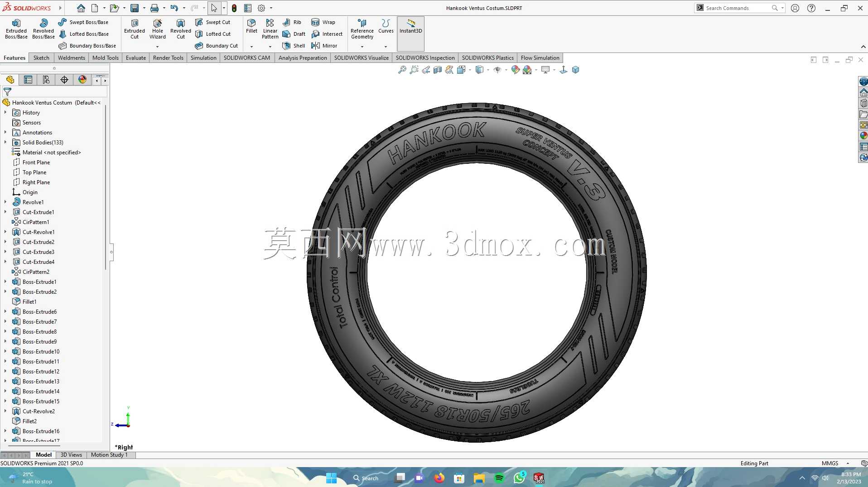Click the MMGS unit system button
Screen dimensions: 868x487
[x=830, y=463]
